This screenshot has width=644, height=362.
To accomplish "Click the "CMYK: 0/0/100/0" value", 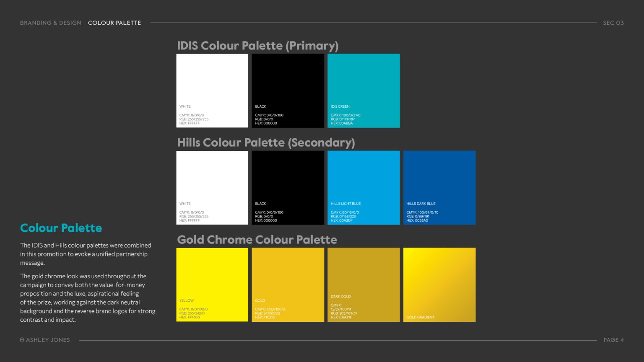I will click(x=194, y=309).
